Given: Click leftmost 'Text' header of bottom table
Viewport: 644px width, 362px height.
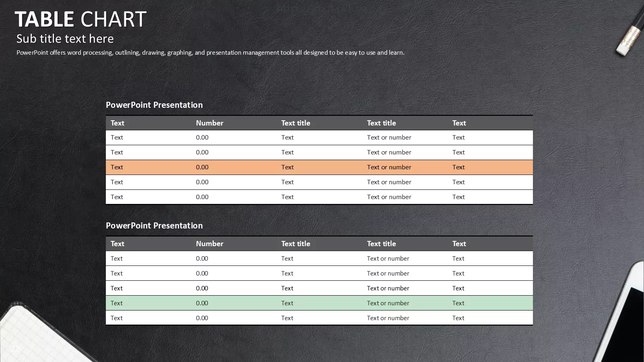Looking at the screenshot, I should click(118, 244).
